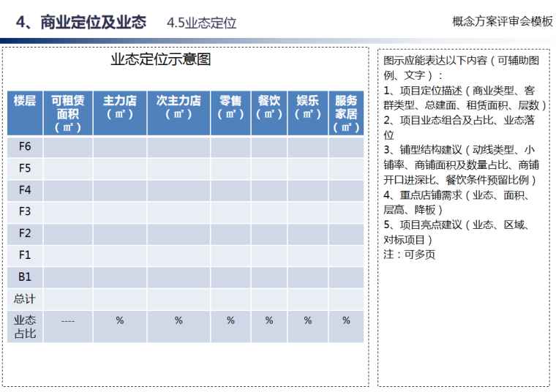Select the 4.5业态定位 subtitle text
Screen dimensions: 556x392
pos(201,23)
